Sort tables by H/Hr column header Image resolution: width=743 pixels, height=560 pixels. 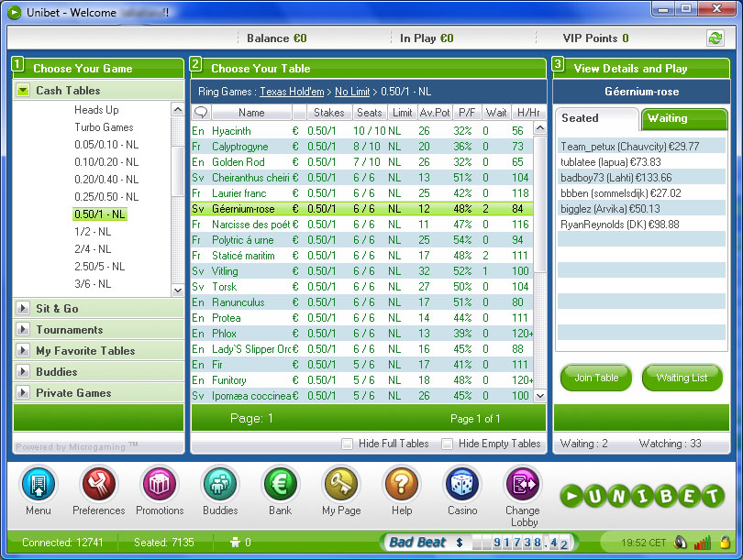[x=528, y=112]
